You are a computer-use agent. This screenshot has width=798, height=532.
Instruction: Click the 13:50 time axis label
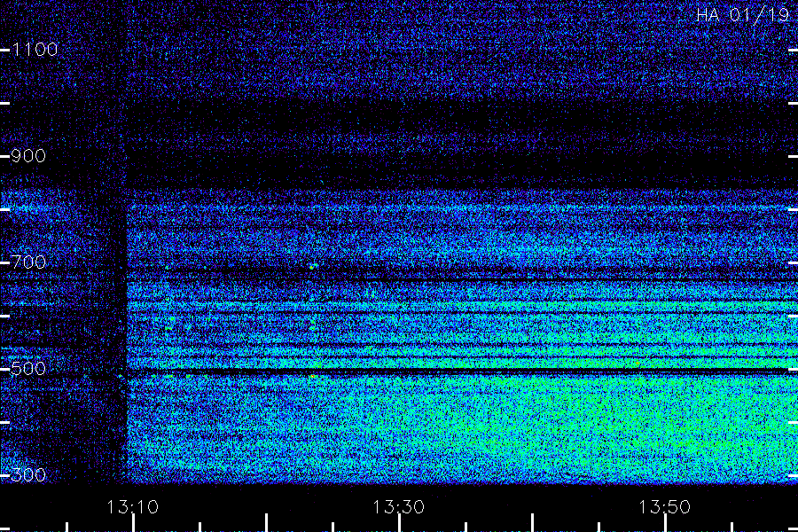(x=664, y=507)
